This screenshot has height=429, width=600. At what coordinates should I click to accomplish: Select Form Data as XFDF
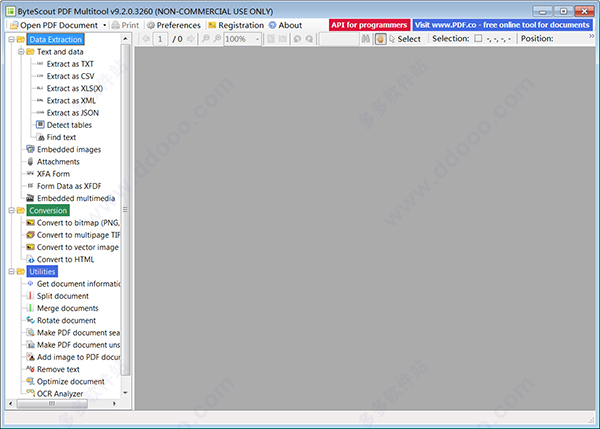[x=69, y=186]
